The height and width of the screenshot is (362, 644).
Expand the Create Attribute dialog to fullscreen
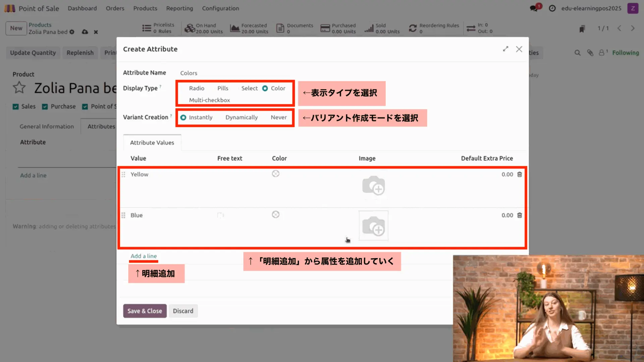click(505, 49)
